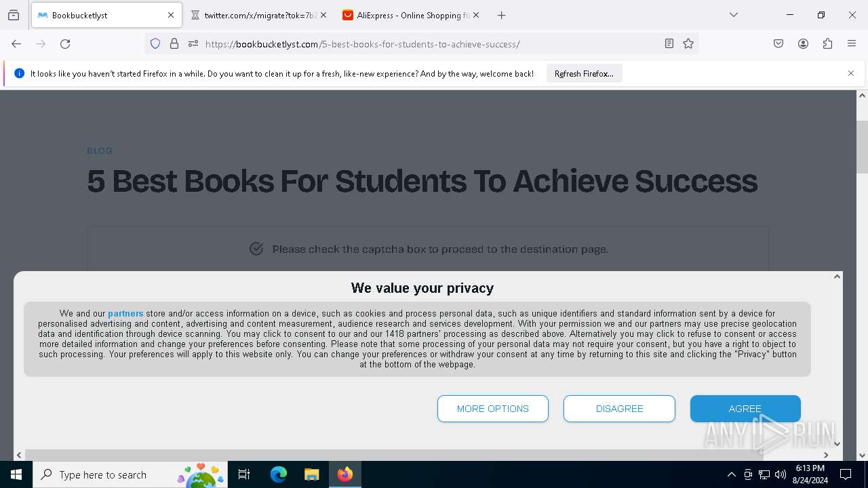Reload the current page
The width and height of the screenshot is (868, 488).
pos(65,44)
